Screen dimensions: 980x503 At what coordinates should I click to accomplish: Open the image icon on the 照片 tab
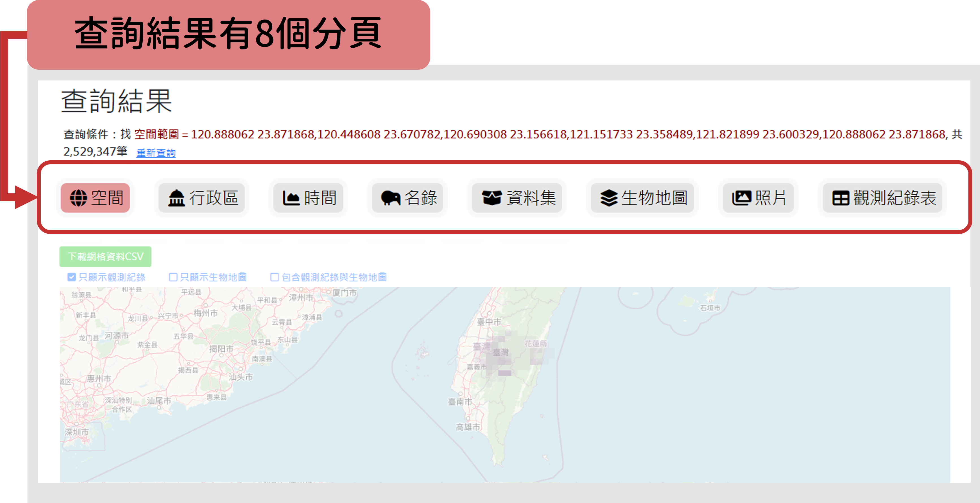[x=742, y=198]
